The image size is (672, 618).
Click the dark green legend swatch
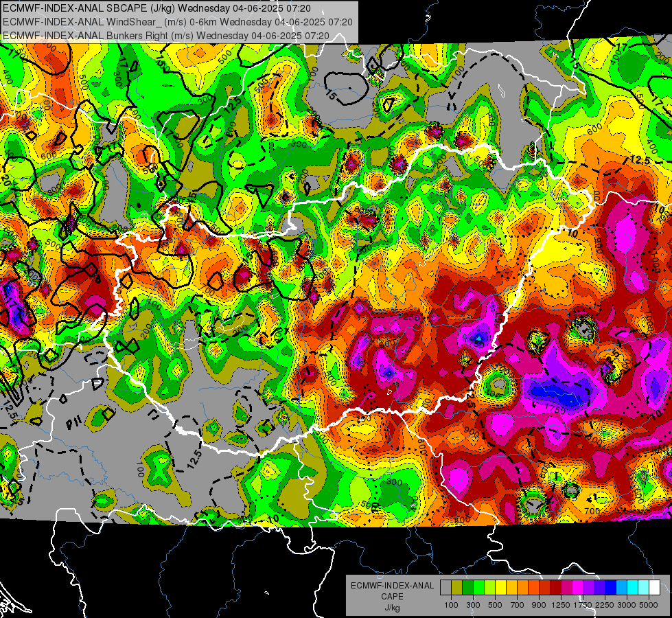pyautogui.click(x=467, y=587)
